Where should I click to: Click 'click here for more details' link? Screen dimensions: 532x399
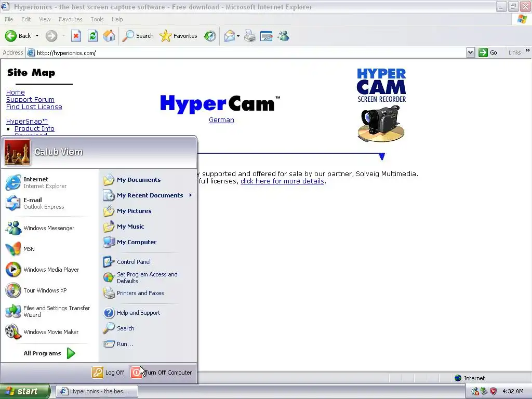(282, 181)
